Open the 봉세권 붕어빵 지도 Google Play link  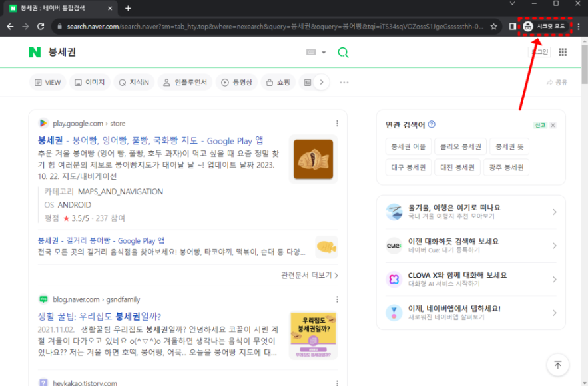click(150, 141)
